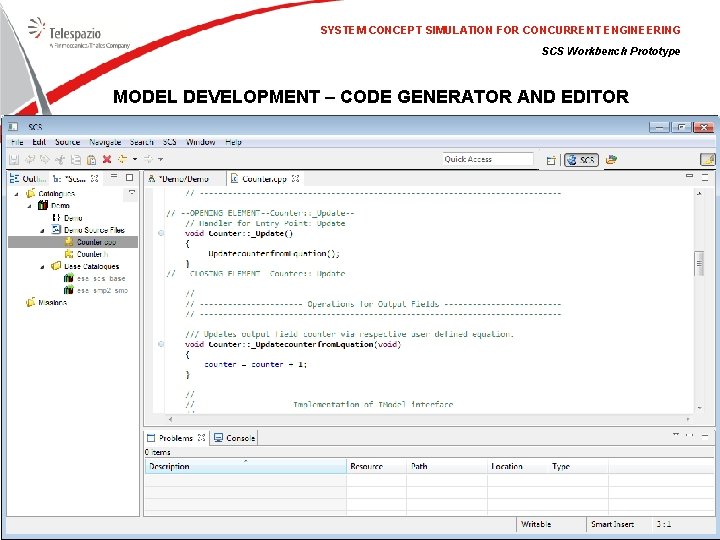720x540 pixels.
Task: Open the Navigate menu
Action: (105, 142)
